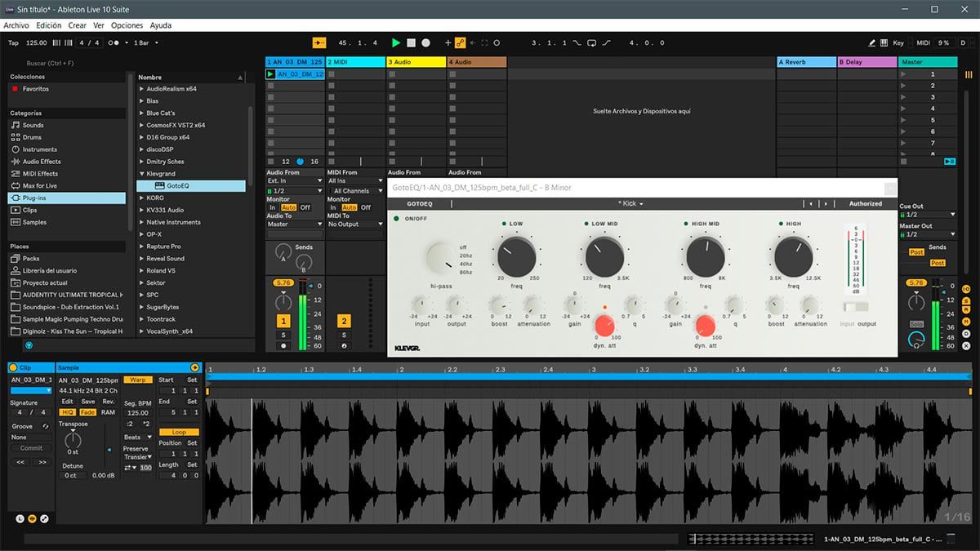The height and width of the screenshot is (551, 980).
Task: Toggle the Warp button in Sample box
Action: 138,380
